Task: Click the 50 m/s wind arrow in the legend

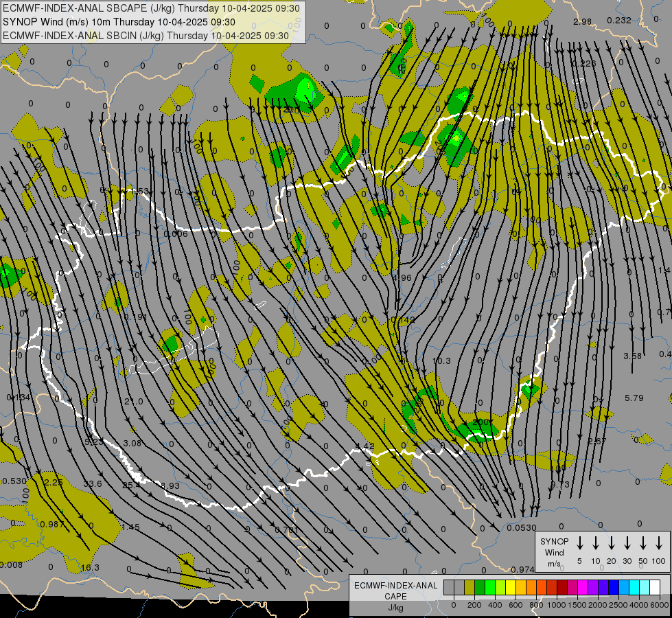Action: coord(643,542)
